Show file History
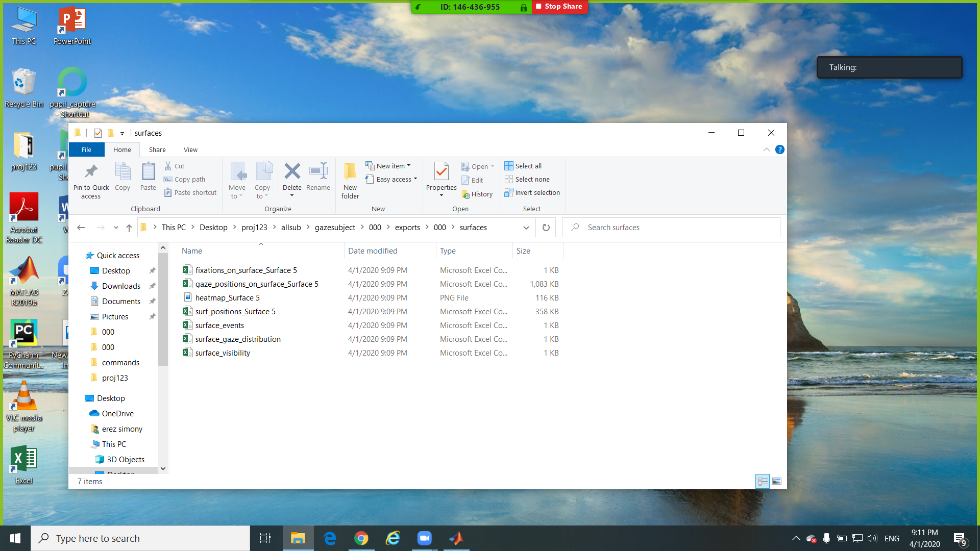This screenshot has height=551, width=980. tap(477, 194)
